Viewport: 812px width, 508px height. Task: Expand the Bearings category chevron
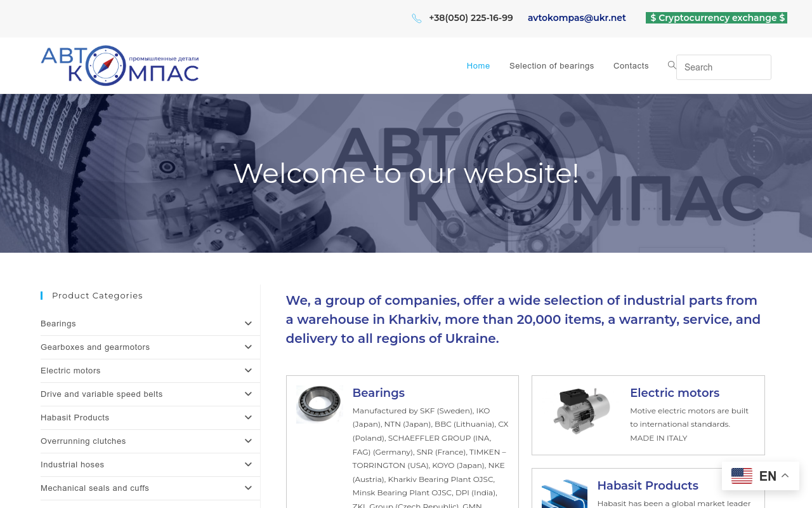pyautogui.click(x=248, y=324)
